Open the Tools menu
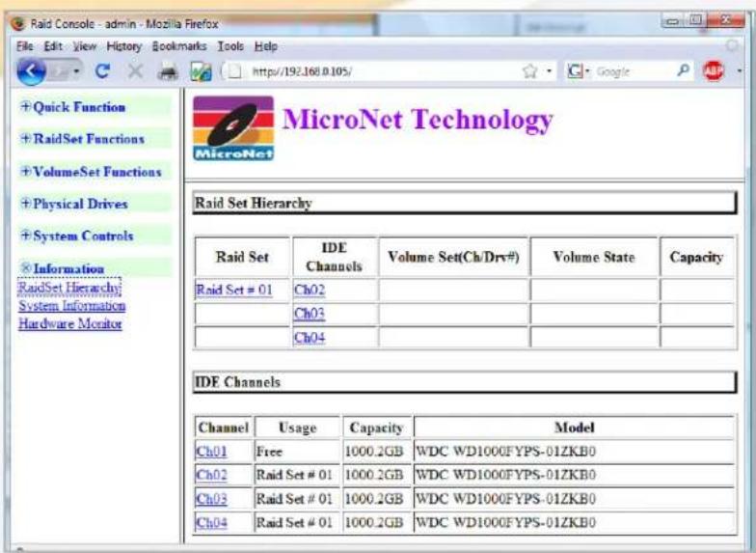This screenshot has width=756, height=553. [x=230, y=46]
